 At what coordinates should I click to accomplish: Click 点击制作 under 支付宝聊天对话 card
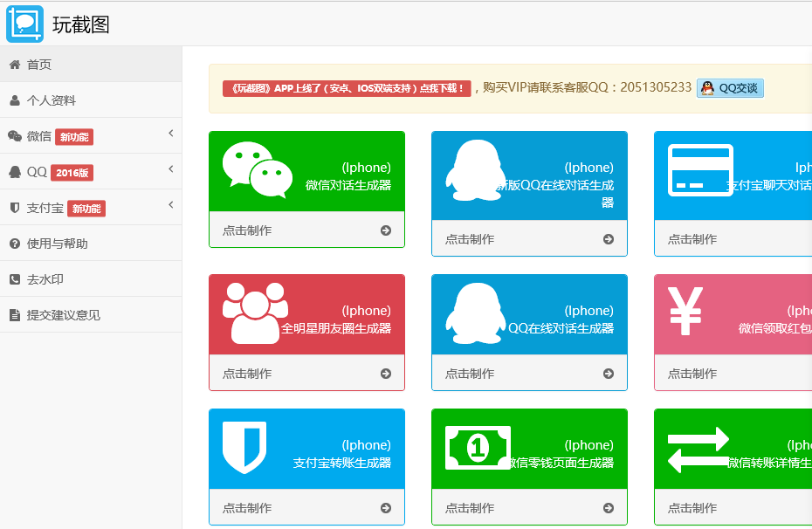(x=692, y=239)
